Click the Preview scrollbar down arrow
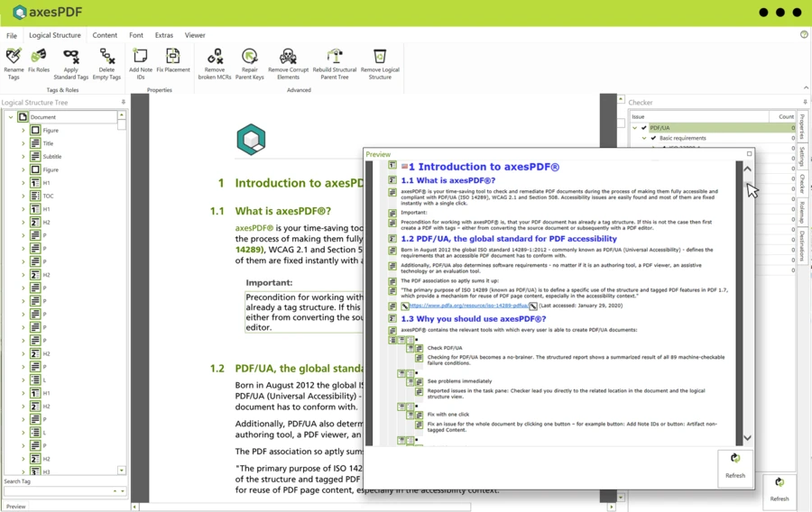812x512 pixels. coord(747,438)
